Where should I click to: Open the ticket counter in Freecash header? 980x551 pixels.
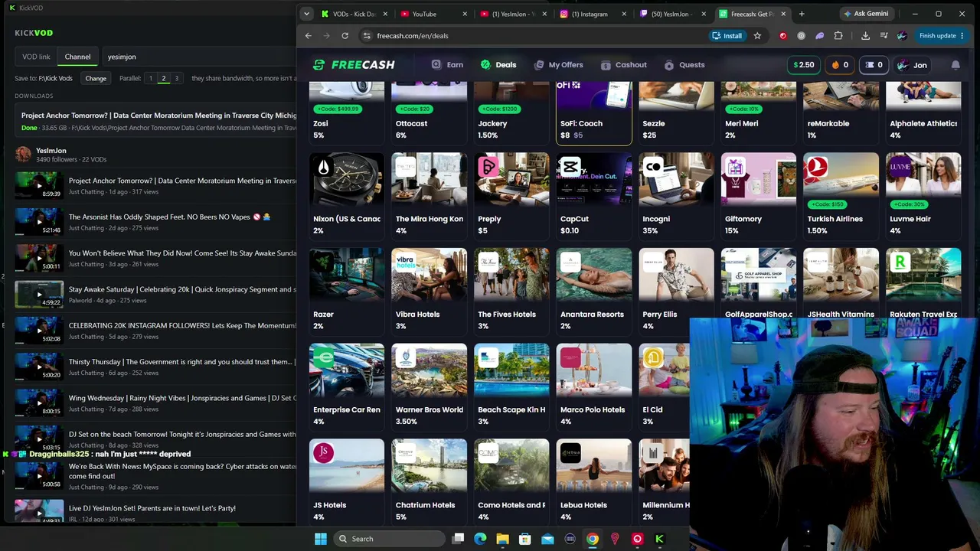(874, 65)
